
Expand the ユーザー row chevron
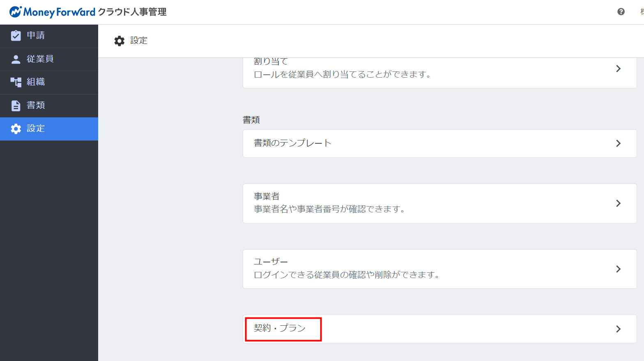point(618,269)
